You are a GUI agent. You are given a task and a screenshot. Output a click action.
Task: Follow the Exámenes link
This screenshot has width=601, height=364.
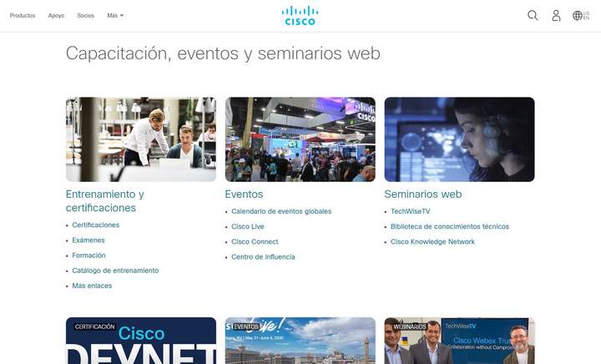(x=88, y=240)
